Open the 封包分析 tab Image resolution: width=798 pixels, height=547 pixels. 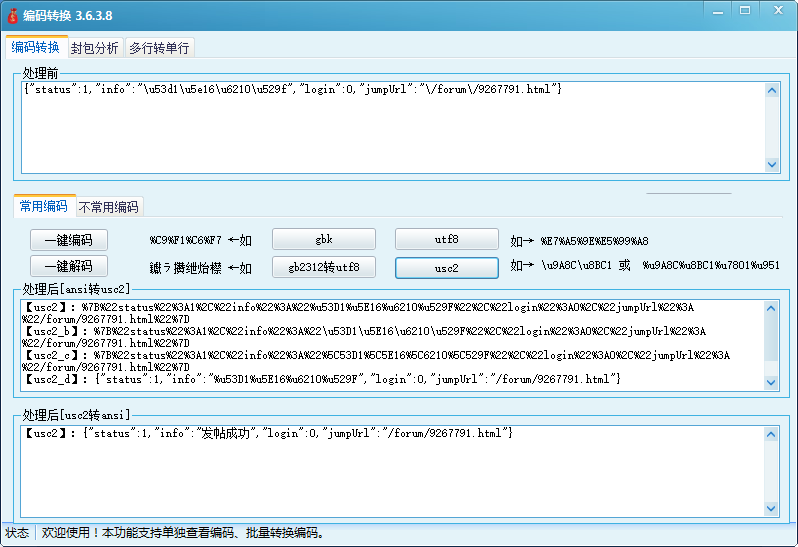tap(95, 48)
